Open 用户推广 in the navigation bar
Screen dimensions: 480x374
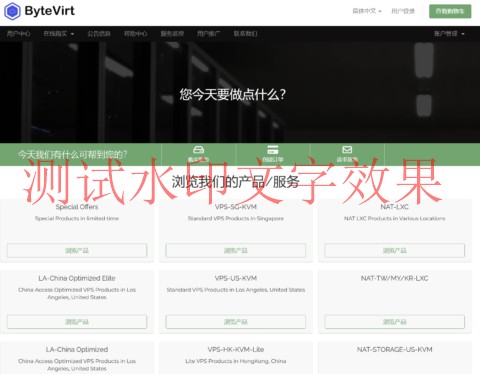click(209, 34)
